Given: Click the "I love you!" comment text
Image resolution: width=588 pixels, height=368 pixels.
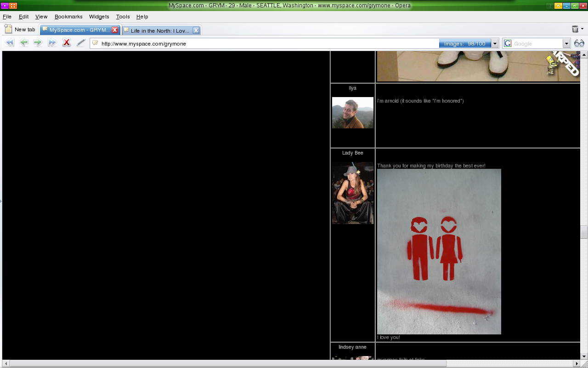Looking at the screenshot, I should point(389,337).
